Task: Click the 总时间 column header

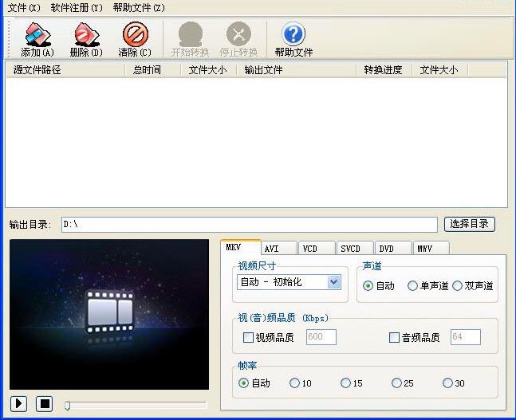Action: pos(153,69)
